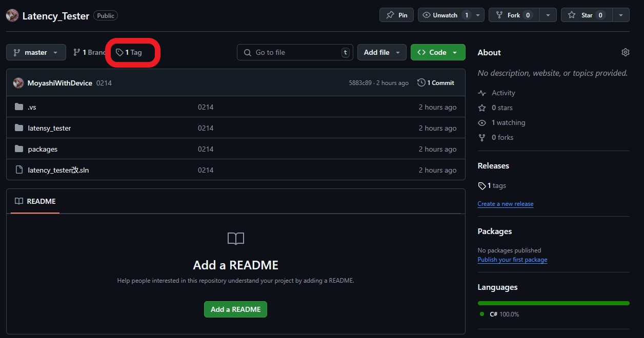Open the Releases heading link
This screenshot has height=338, width=644.
(493, 165)
